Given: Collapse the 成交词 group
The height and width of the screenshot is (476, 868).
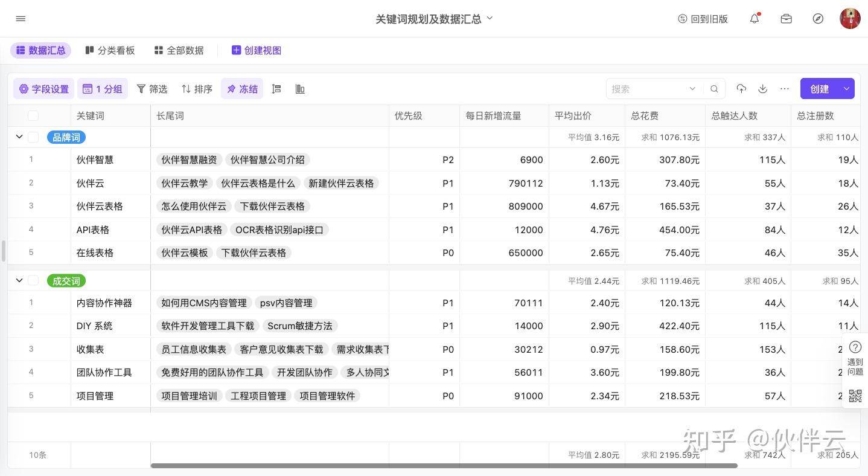Looking at the screenshot, I should (19, 280).
